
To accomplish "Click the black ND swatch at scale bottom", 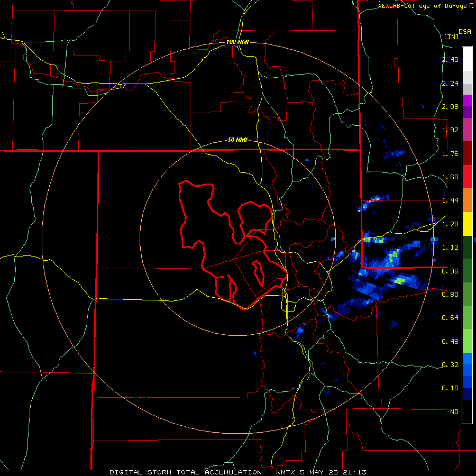I will [x=467, y=411].
